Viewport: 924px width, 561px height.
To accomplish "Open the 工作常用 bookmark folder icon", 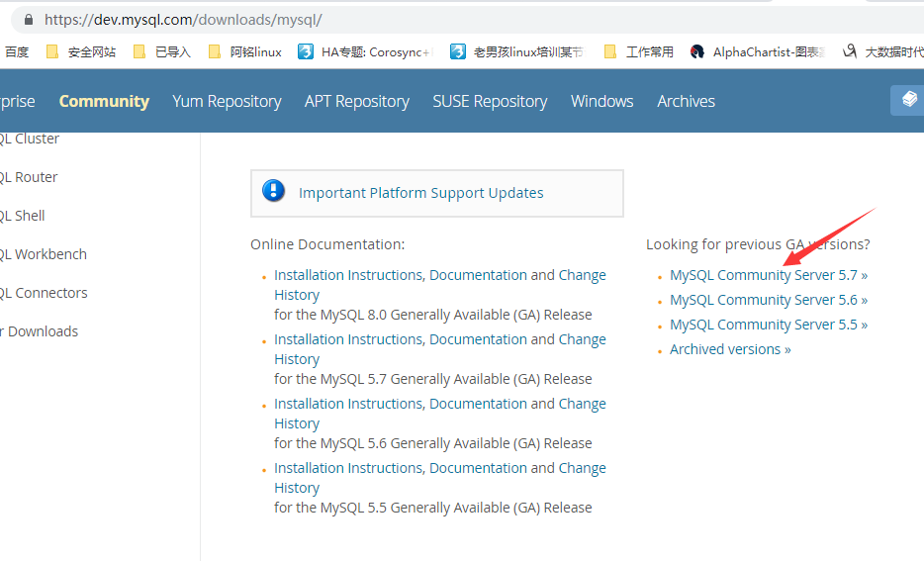I will click(x=610, y=51).
